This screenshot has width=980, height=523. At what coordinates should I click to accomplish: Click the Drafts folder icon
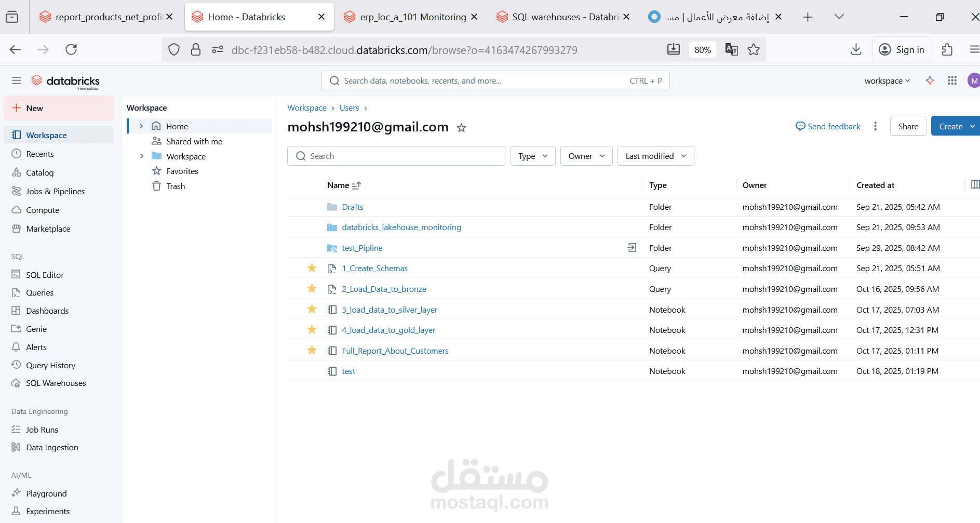(x=332, y=207)
